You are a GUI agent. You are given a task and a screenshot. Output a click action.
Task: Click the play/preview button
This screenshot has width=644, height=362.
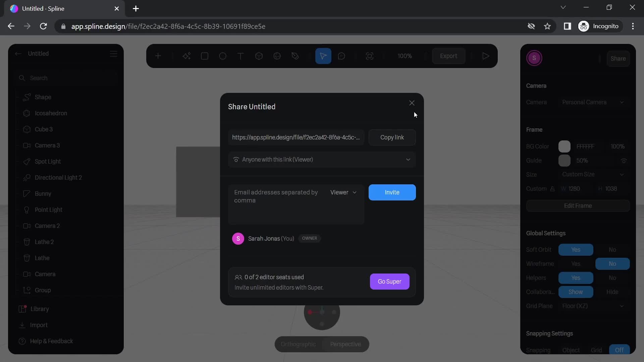point(485,56)
